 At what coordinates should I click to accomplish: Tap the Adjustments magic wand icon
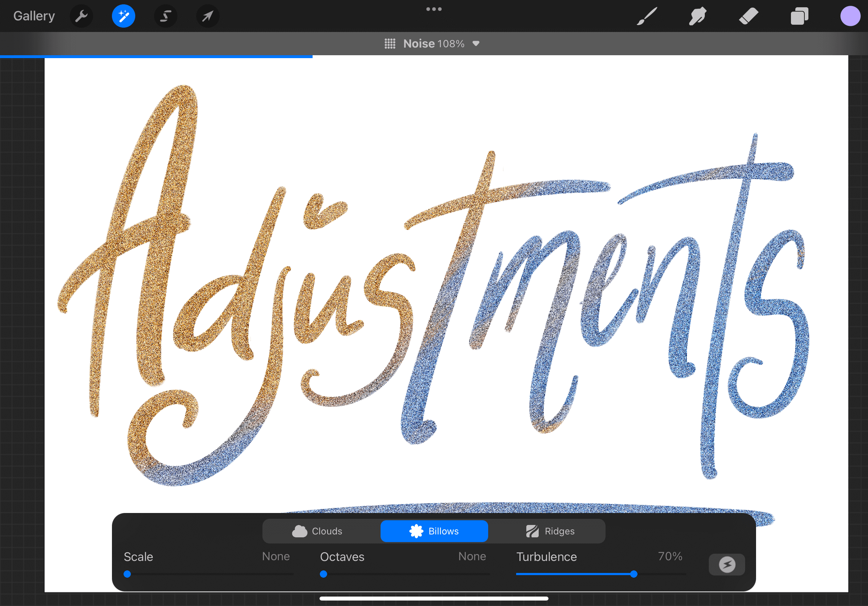(x=123, y=16)
